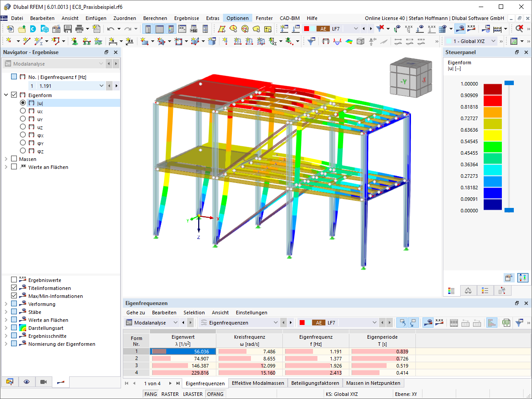The width and height of the screenshot is (532, 399).
Task: Open the Berechnen menu
Action: (x=155, y=18)
